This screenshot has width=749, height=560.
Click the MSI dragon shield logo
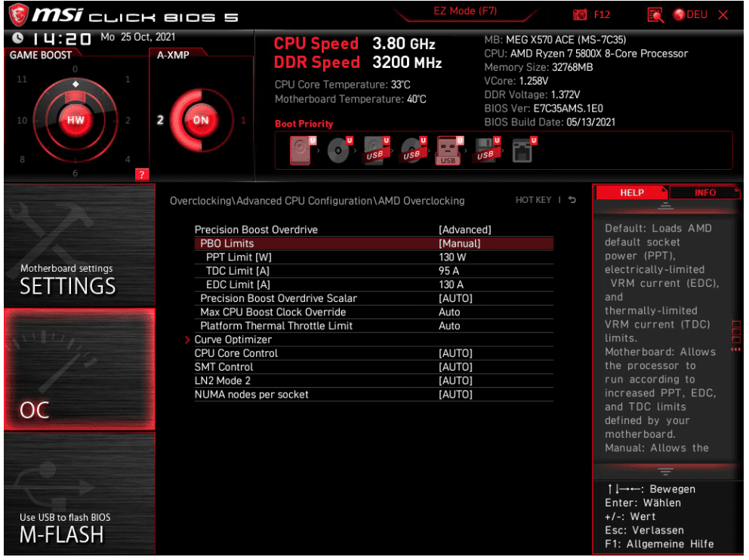point(19,14)
